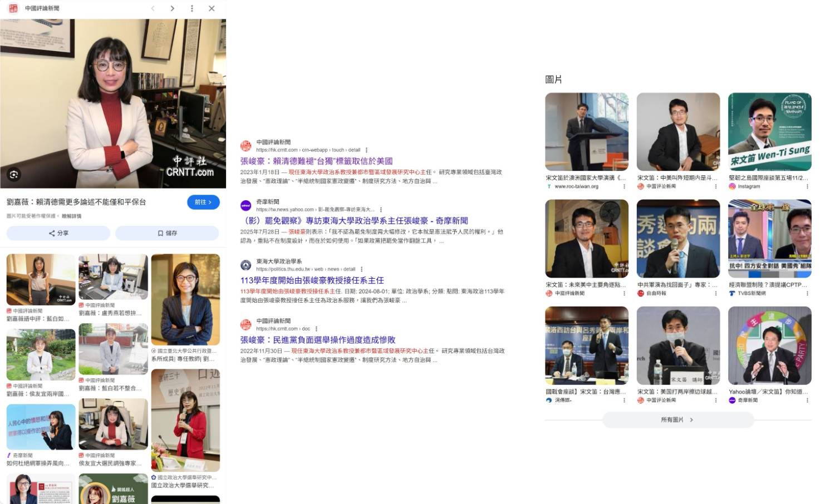This screenshot has height=504, width=835.
Task: Open 瞭解詳情 learn more link
Action: coord(71,216)
